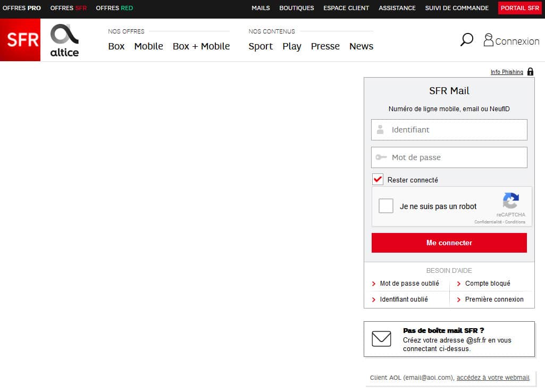This screenshot has height=392, width=545.
Task: Open the Presse content section
Action: (x=325, y=46)
